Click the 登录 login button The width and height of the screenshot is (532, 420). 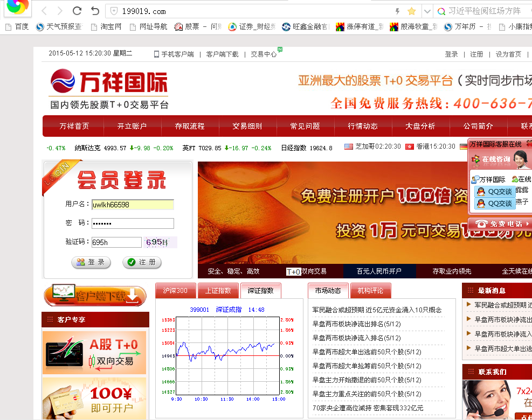(x=91, y=262)
